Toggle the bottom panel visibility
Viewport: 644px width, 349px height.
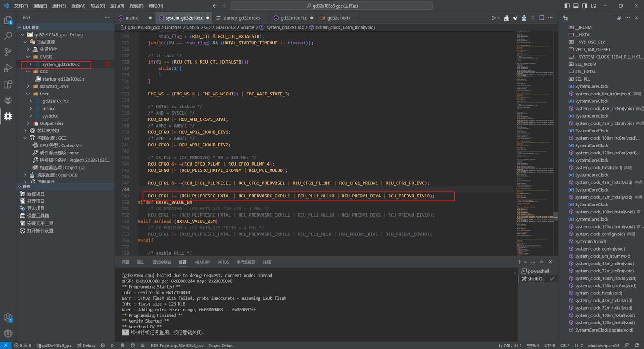tap(575, 6)
